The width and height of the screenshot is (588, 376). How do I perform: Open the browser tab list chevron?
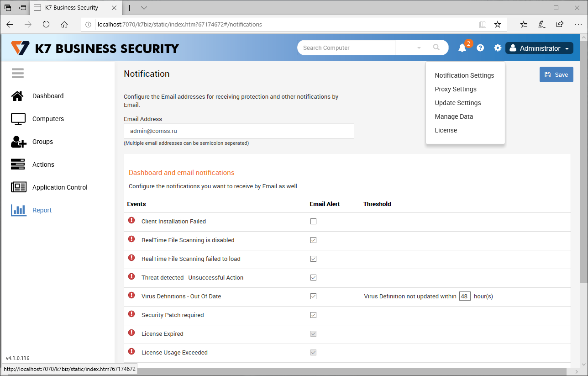point(144,8)
